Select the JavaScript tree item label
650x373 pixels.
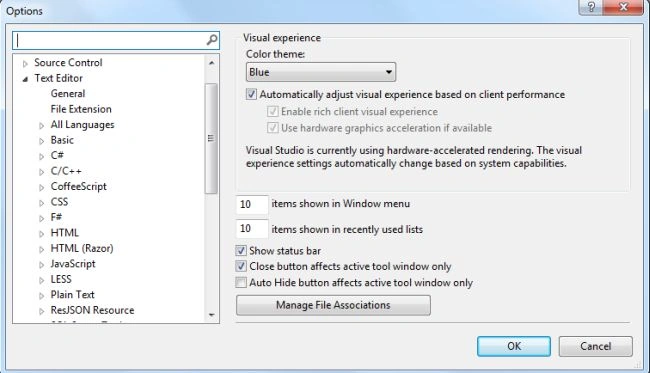(x=73, y=264)
